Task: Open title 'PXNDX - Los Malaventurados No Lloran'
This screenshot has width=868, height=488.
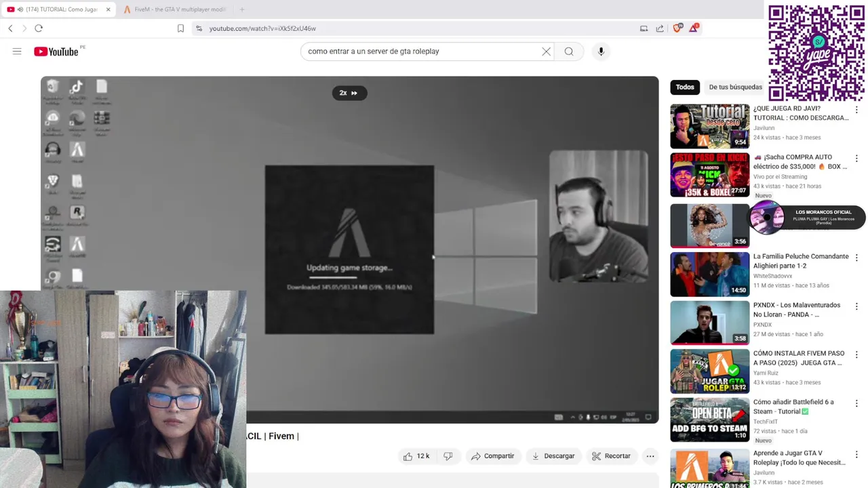Action: (797, 310)
